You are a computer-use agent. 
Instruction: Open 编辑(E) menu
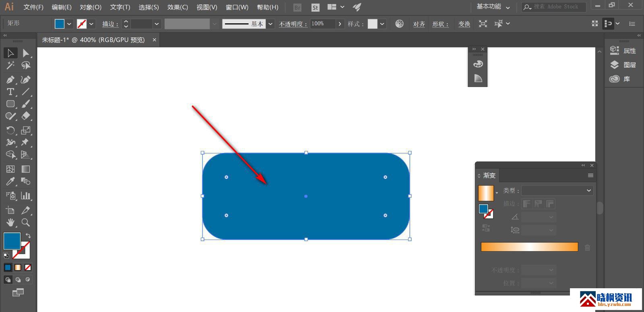pos(62,7)
